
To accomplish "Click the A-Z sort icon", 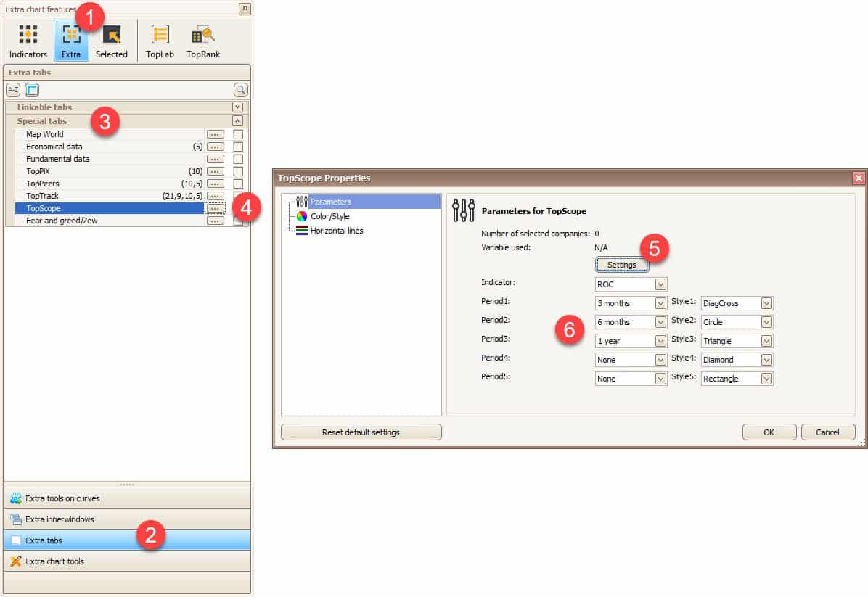I will (13, 90).
